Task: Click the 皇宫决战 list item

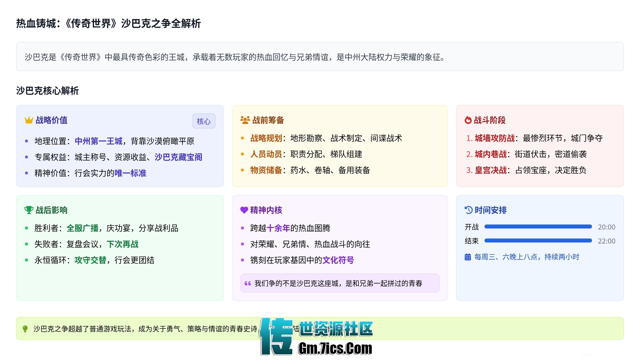Action: coord(490,170)
